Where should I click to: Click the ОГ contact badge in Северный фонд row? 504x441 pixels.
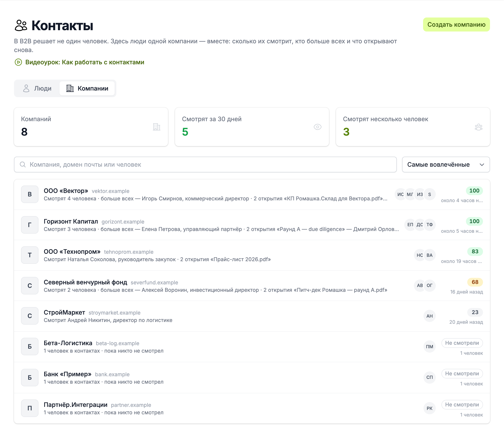point(429,285)
